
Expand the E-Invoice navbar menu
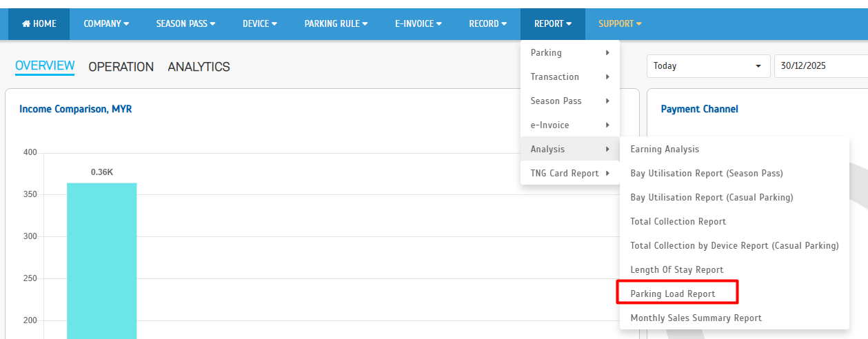(418, 24)
